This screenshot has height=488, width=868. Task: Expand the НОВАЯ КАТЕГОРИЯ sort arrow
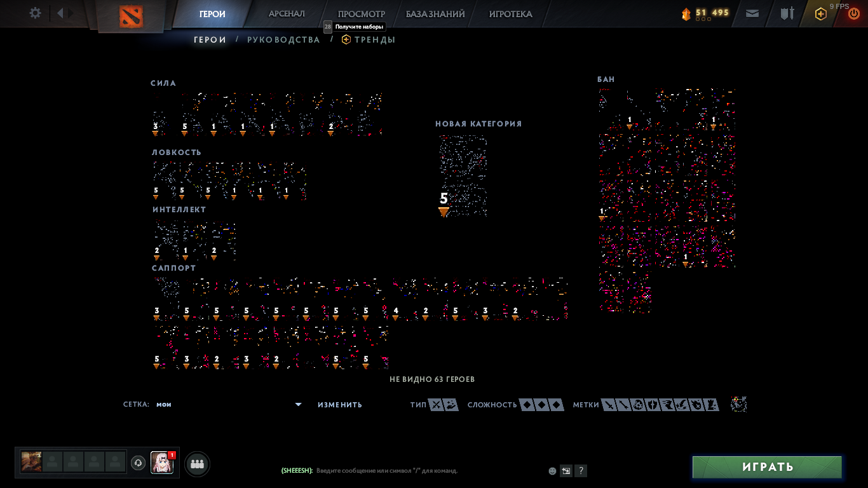tap(444, 212)
